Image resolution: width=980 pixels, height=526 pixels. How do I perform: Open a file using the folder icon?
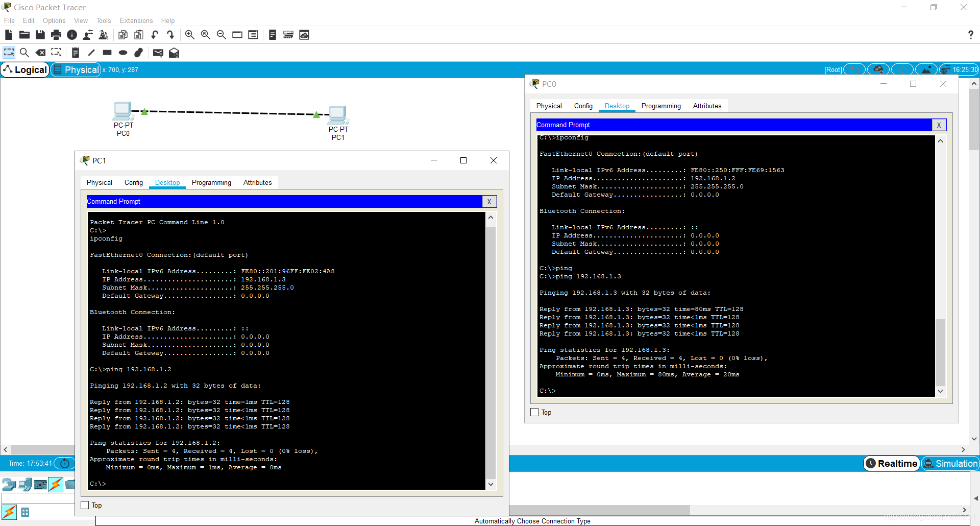click(x=24, y=35)
